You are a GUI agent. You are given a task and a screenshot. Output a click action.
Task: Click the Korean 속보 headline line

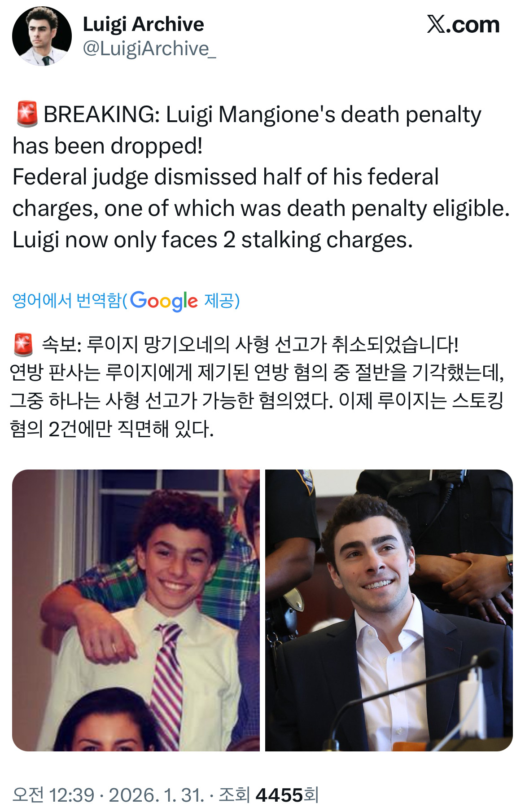pyautogui.click(x=250, y=345)
